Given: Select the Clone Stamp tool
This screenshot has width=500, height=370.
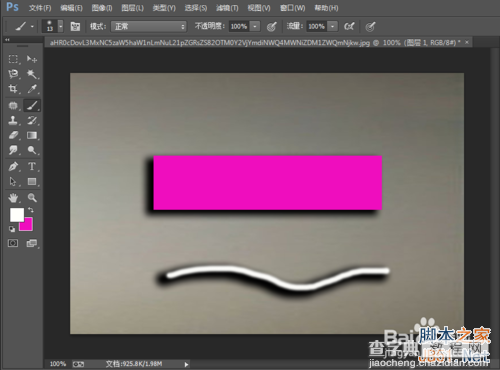Looking at the screenshot, I should 13,120.
